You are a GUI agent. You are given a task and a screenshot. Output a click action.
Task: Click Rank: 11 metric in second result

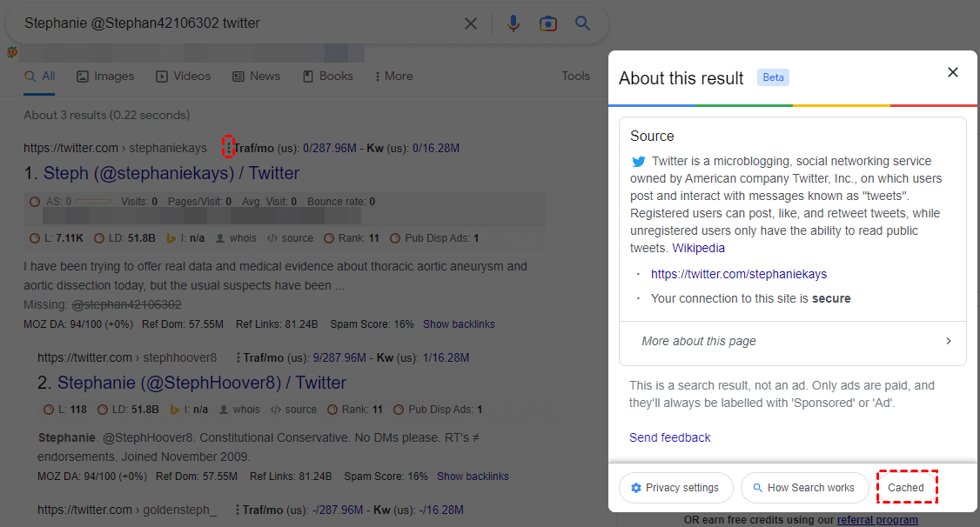point(355,410)
